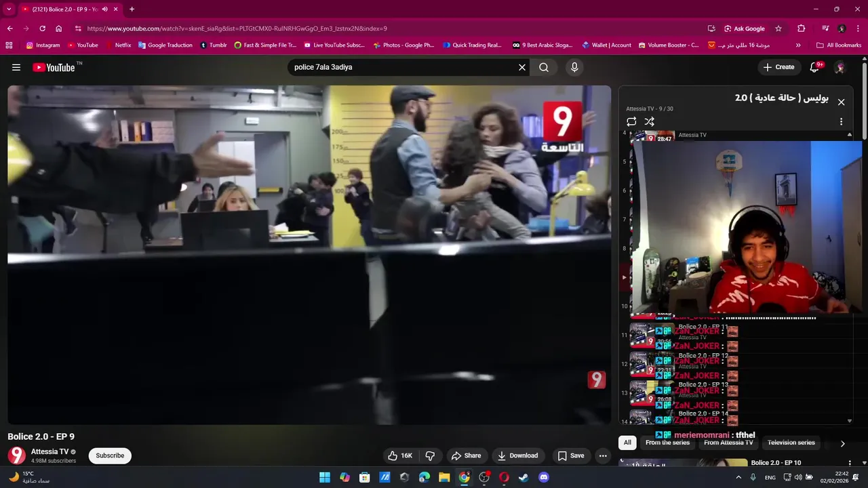Open Attessia TV channel name link
This screenshot has height=488, width=868.
coord(50,451)
